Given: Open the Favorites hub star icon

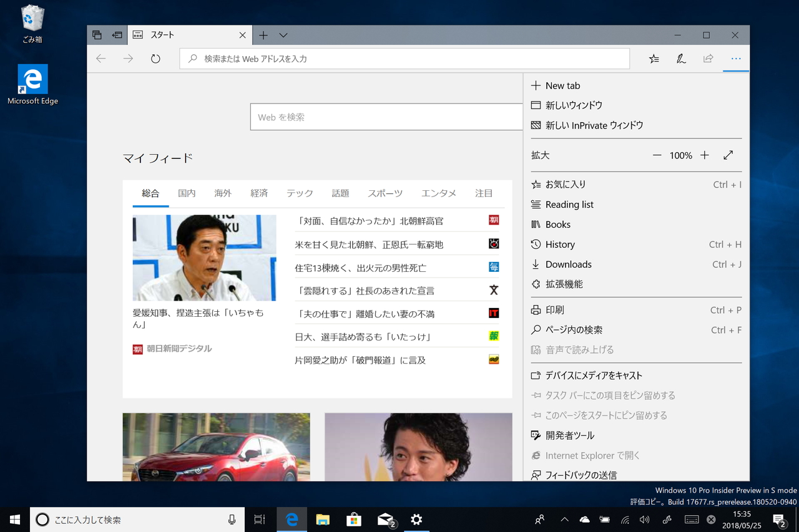Looking at the screenshot, I should pyautogui.click(x=654, y=59).
